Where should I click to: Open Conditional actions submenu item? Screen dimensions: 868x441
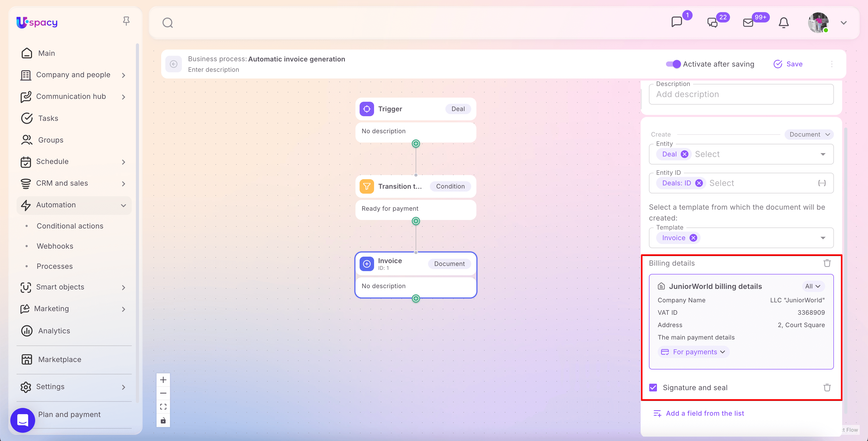point(70,226)
